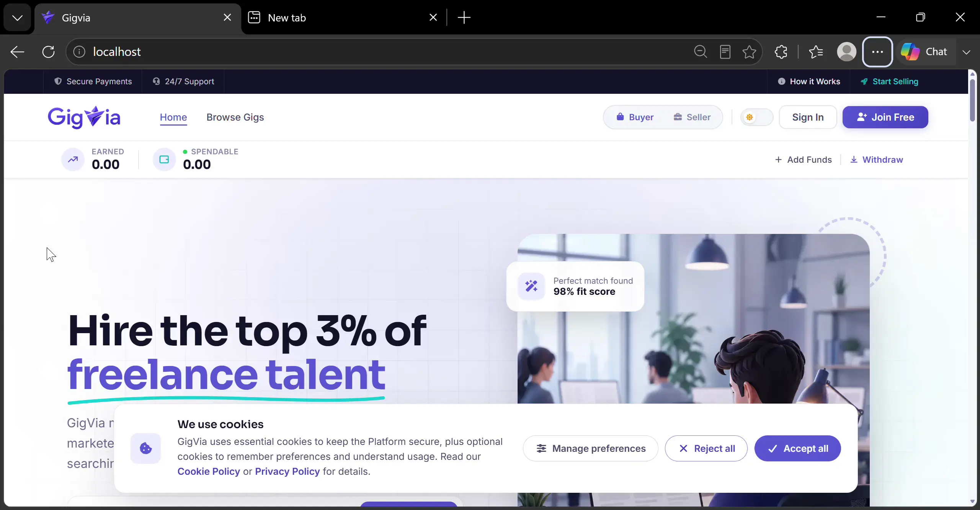Expand the tab actions dropdown chevron
The image size is (980, 510).
17,18
